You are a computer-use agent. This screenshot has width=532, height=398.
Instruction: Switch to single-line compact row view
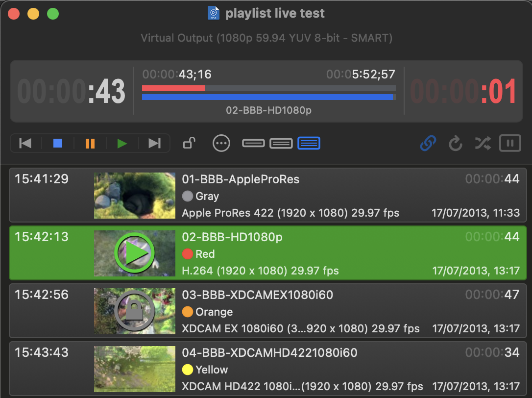pos(253,143)
